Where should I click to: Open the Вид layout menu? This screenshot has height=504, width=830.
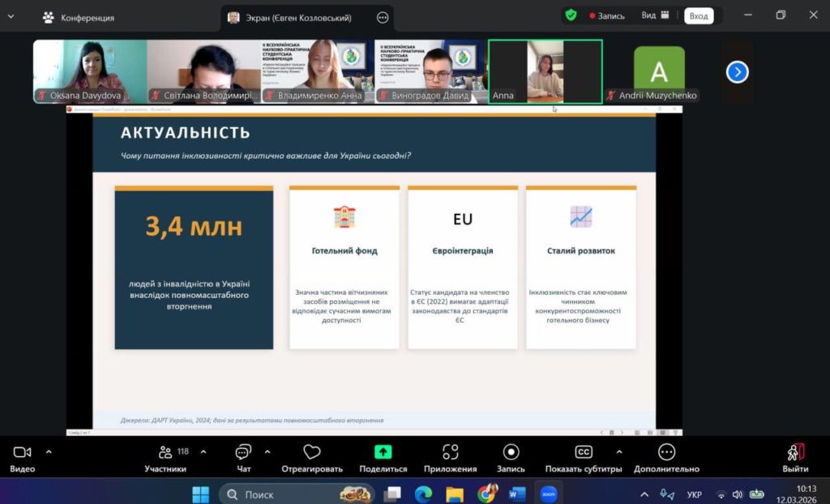pos(655,15)
